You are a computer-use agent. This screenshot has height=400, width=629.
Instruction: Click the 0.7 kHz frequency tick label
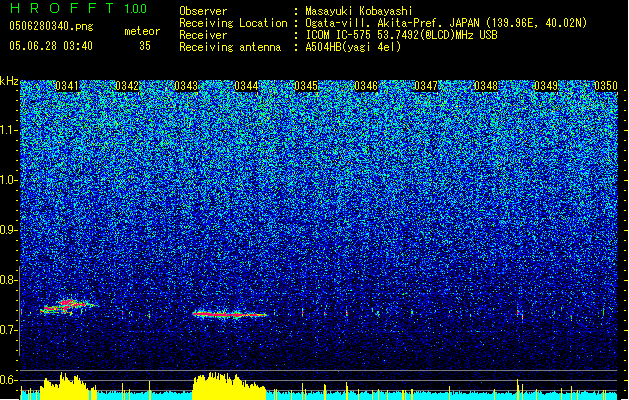pyautogui.click(x=9, y=330)
